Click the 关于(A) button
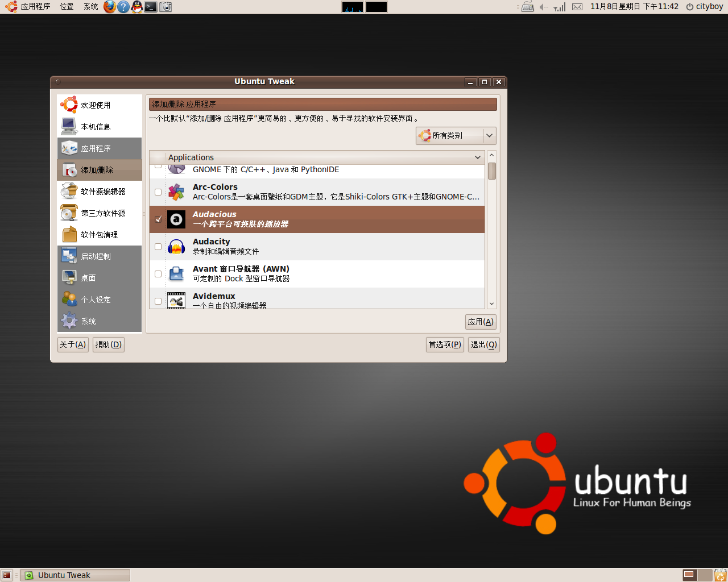Screen dimensions: 728x582 73,344
